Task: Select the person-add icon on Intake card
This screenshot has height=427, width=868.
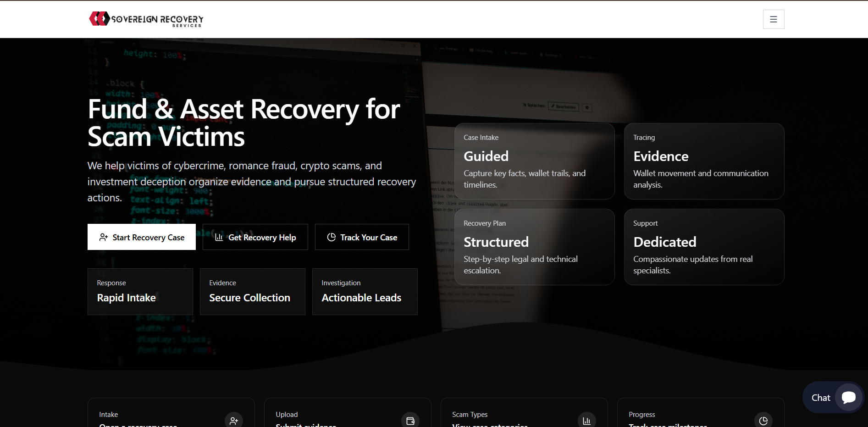Action: pos(234,420)
